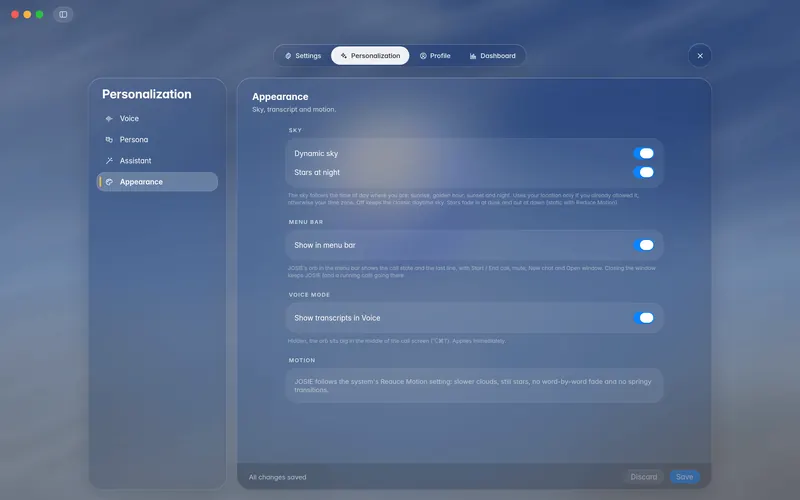The width and height of the screenshot is (800, 500).
Task: Click the MOTION section label
Action: 302,360
